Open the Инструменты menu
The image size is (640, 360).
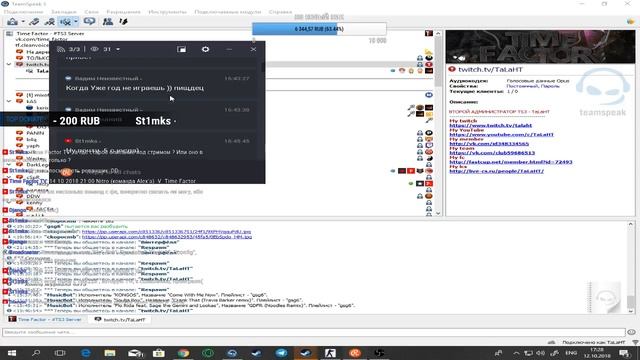click(167, 12)
